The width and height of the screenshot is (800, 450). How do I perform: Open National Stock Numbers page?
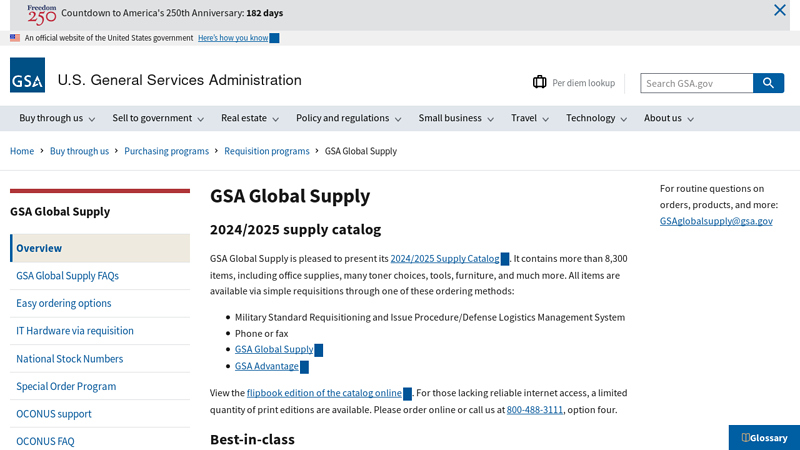(x=100, y=359)
